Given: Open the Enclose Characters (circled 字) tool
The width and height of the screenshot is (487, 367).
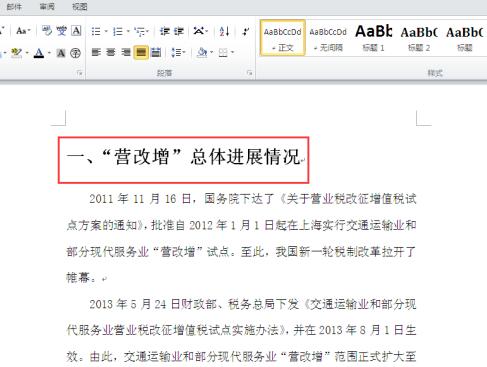Looking at the screenshot, I should [x=76, y=53].
